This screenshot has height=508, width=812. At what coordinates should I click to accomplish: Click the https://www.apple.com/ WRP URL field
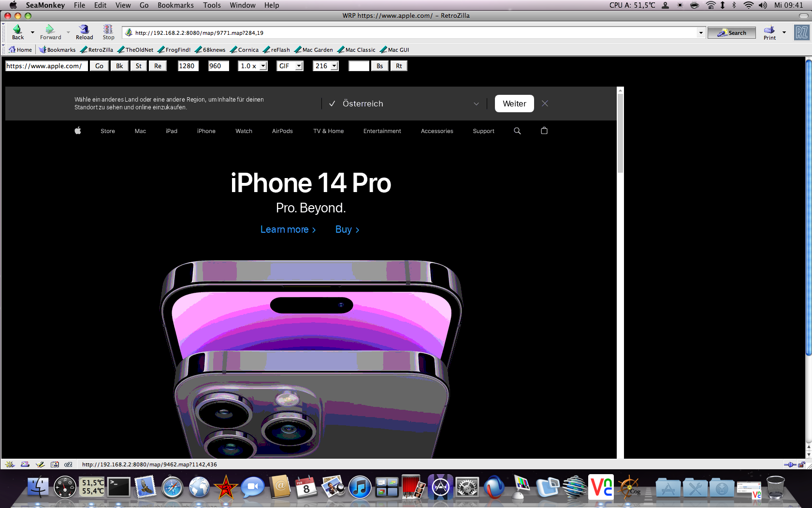coord(47,66)
